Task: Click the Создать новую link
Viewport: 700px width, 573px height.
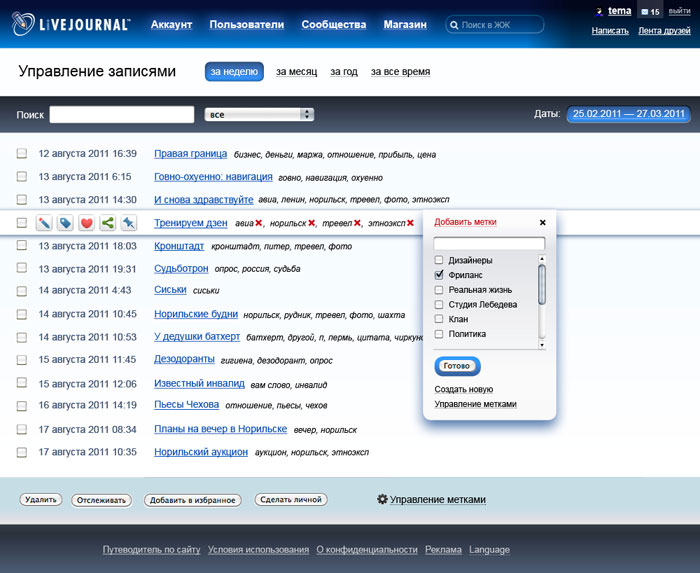Action: pos(463,389)
